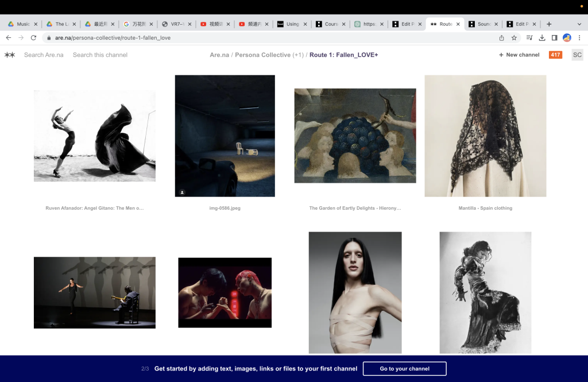The height and width of the screenshot is (382, 588).
Task: Click the Search Are.na field
Action: coord(44,55)
